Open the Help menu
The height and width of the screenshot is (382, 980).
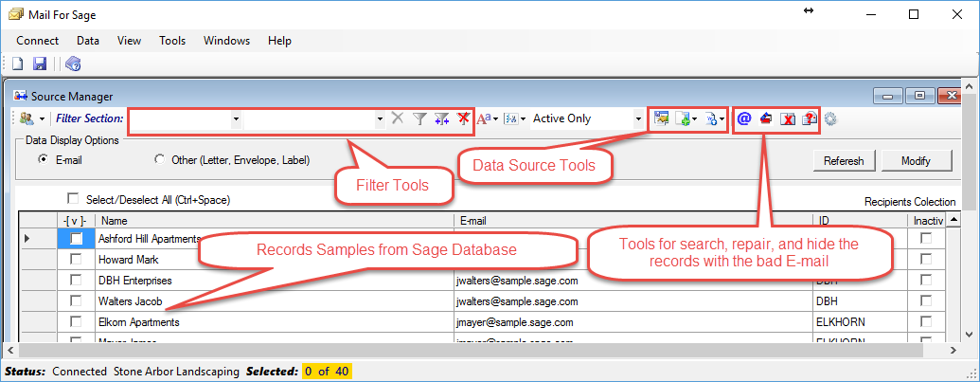click(x=279, y=41)
